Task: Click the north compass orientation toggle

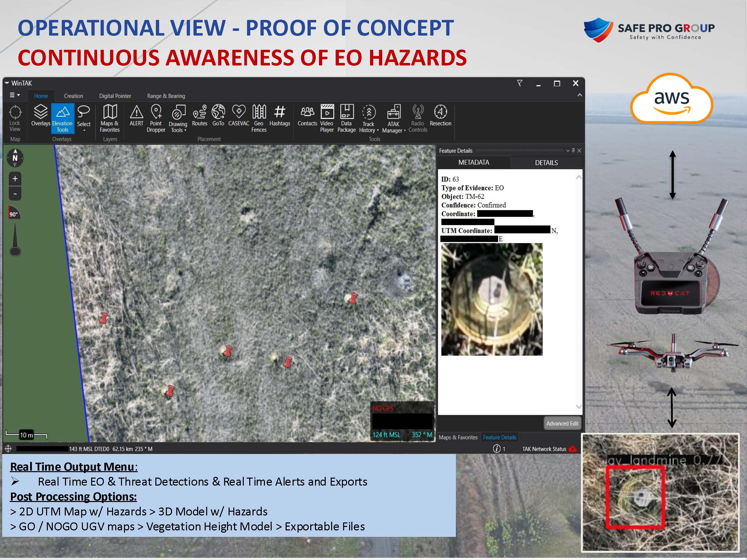Action: coord(15,158)
